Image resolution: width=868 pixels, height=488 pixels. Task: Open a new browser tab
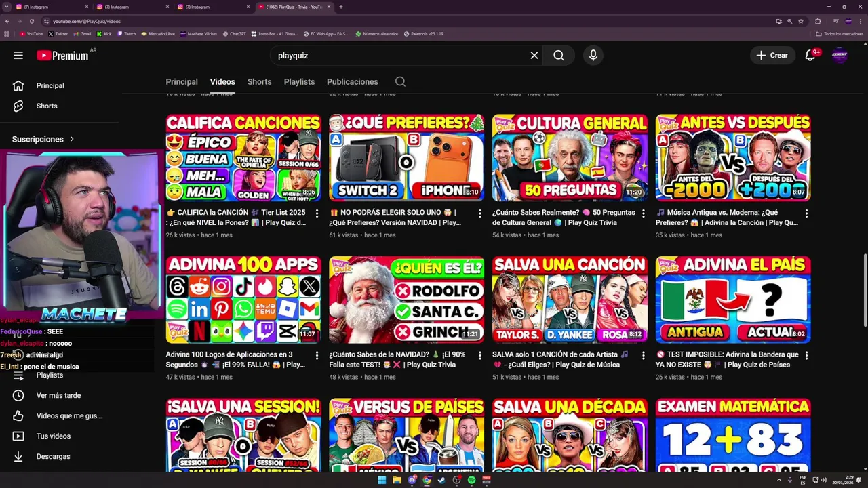point(340,7)
